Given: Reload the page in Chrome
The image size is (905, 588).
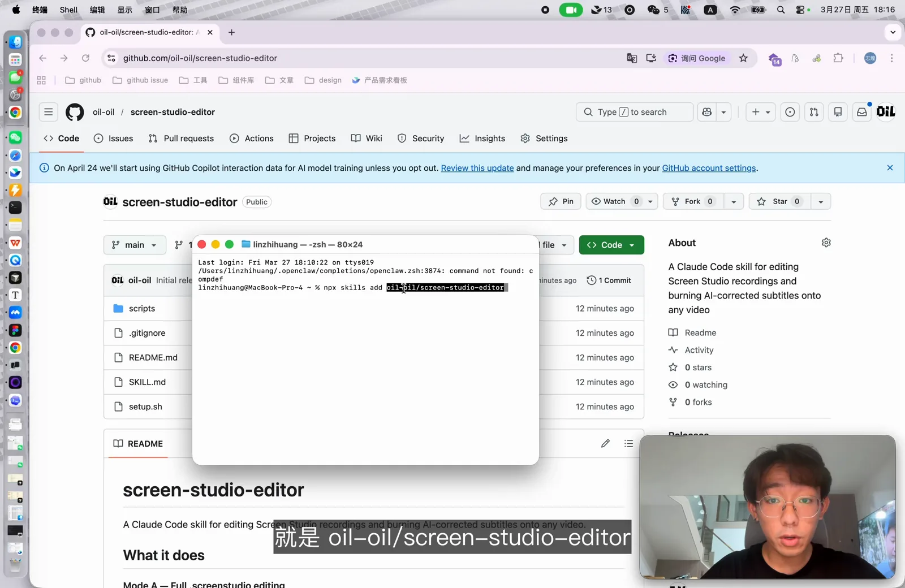Looking at the screenshot, I should tap(85, 58).
